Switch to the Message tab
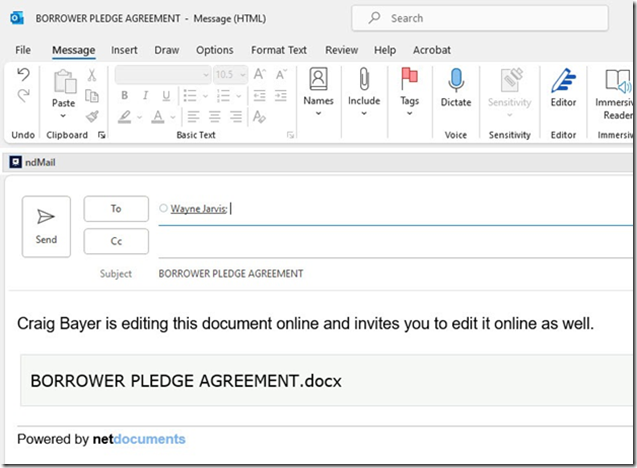637x468 pixels. click(74, 50)
